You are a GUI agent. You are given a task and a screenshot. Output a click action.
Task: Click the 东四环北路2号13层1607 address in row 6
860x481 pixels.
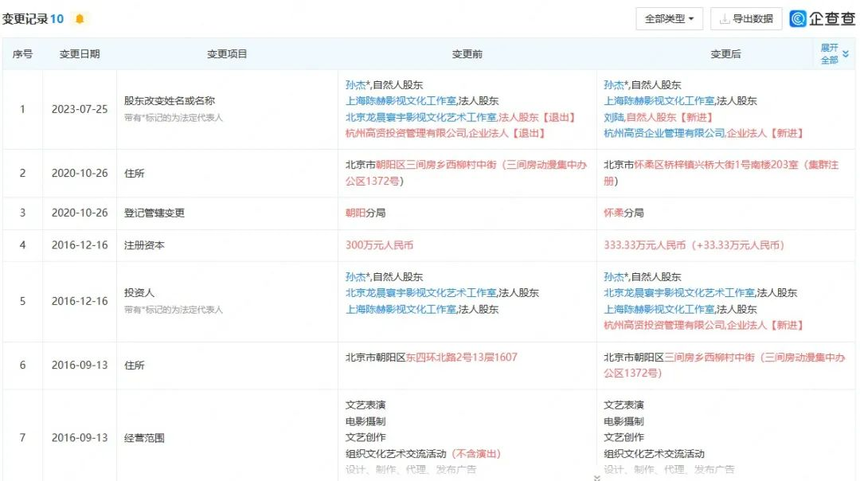(x=462, y=358)
